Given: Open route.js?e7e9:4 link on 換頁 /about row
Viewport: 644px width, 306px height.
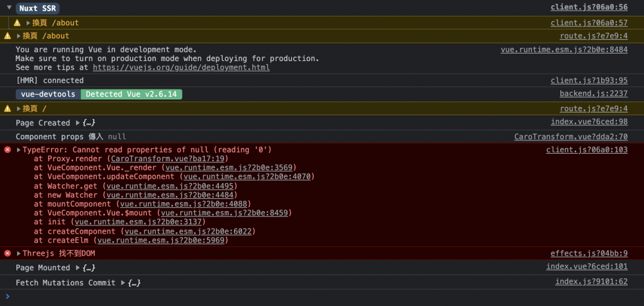Looking at the screenshot, I should point(594,36).
